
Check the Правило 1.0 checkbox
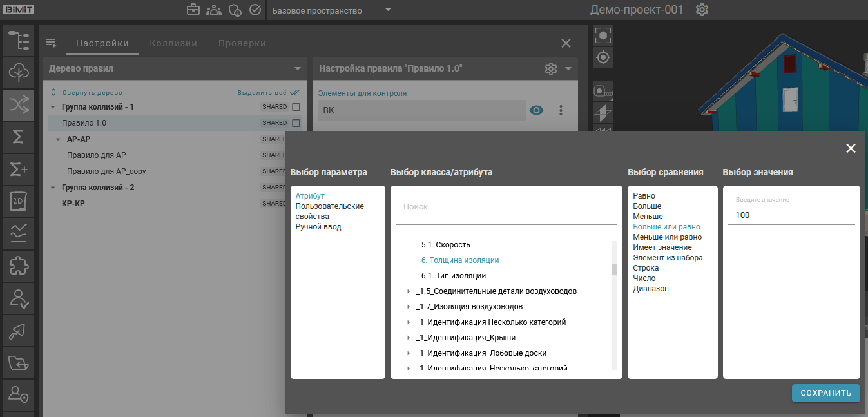coord(296,123)
